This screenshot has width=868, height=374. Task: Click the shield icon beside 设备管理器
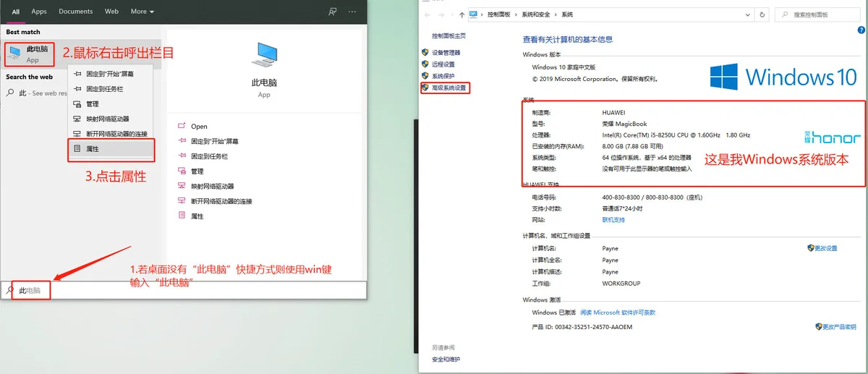click(x=425, y=53)
